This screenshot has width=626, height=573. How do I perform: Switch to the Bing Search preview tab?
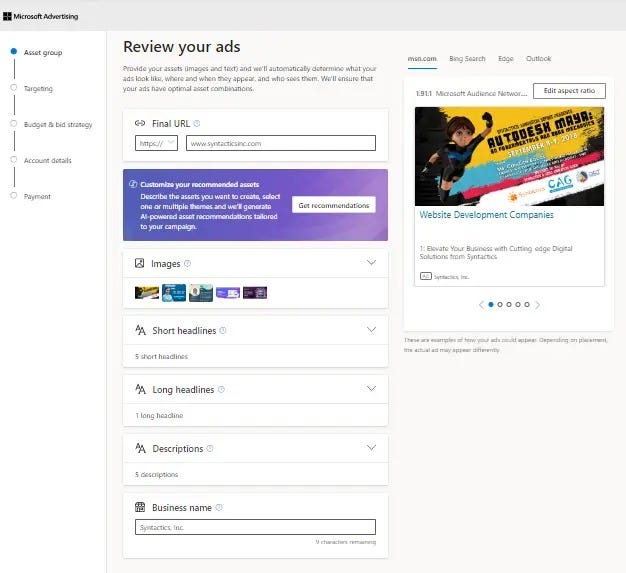click(x=467, y=59)
